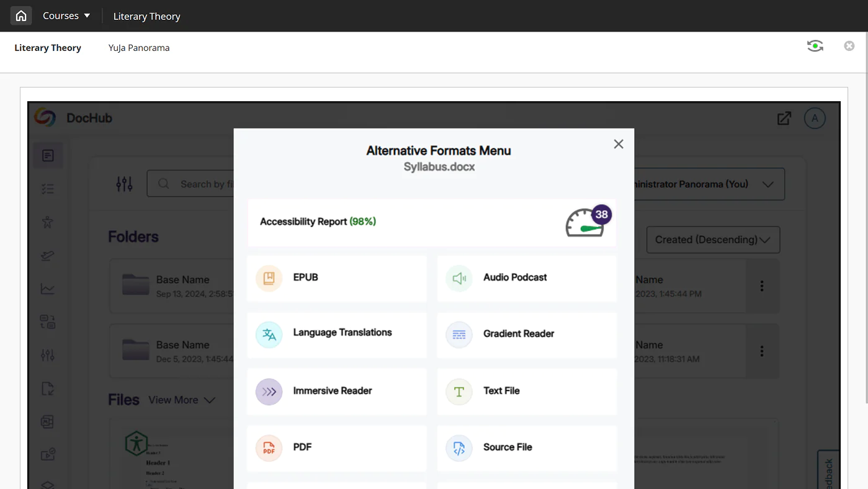Select the Gradient Reader format
The image size is (868, 489).
[x=527, y=334]
